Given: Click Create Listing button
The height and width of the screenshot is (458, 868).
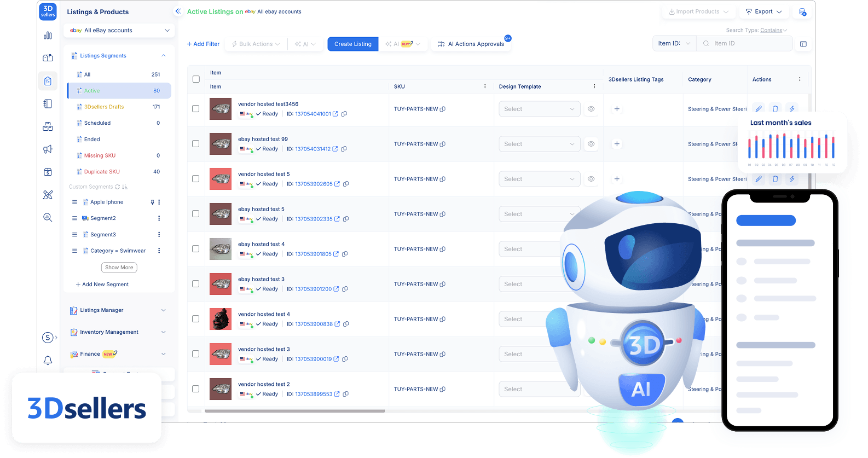Looking at the screenshot, I should (353, 44).
